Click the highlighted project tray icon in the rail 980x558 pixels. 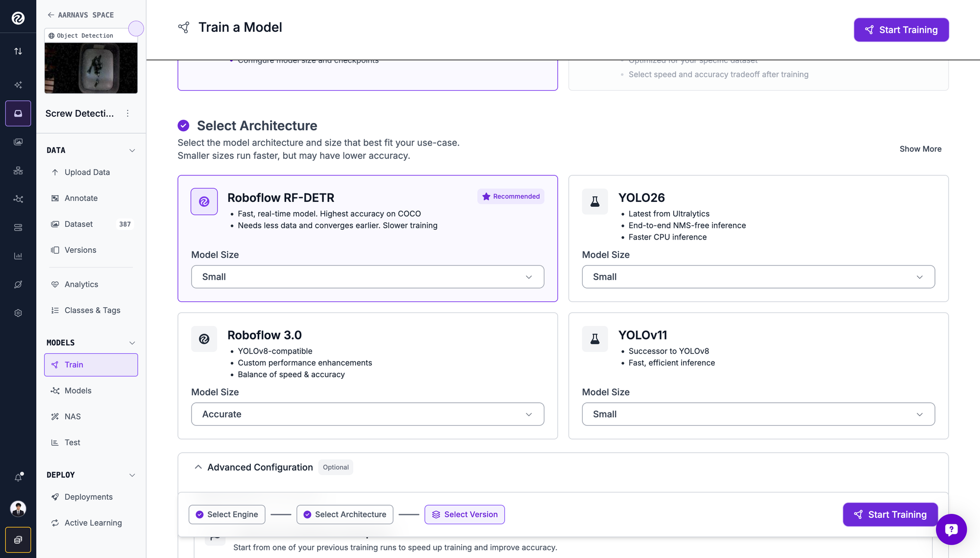click(18, 113)
